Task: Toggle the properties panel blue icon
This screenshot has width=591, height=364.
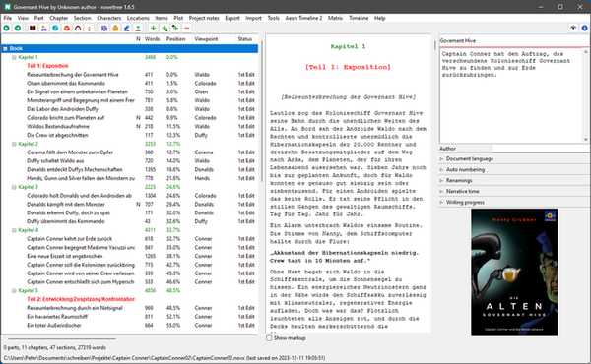Action: [584, 28]
